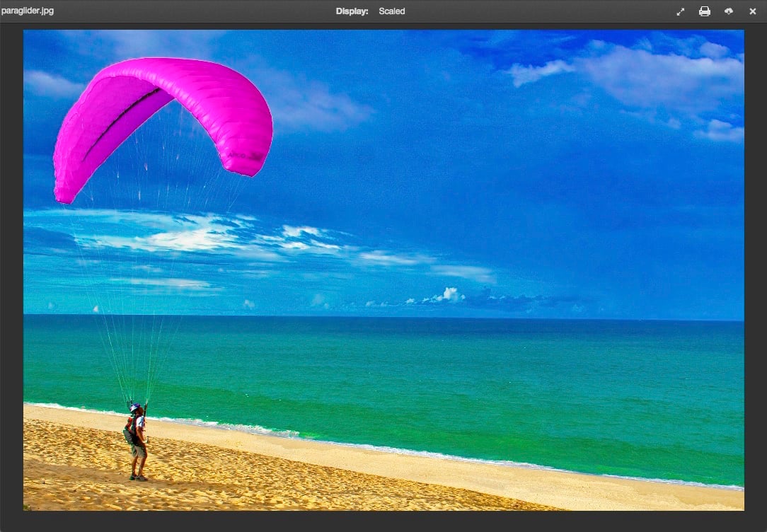Click the paraglider photo preview

383,270
